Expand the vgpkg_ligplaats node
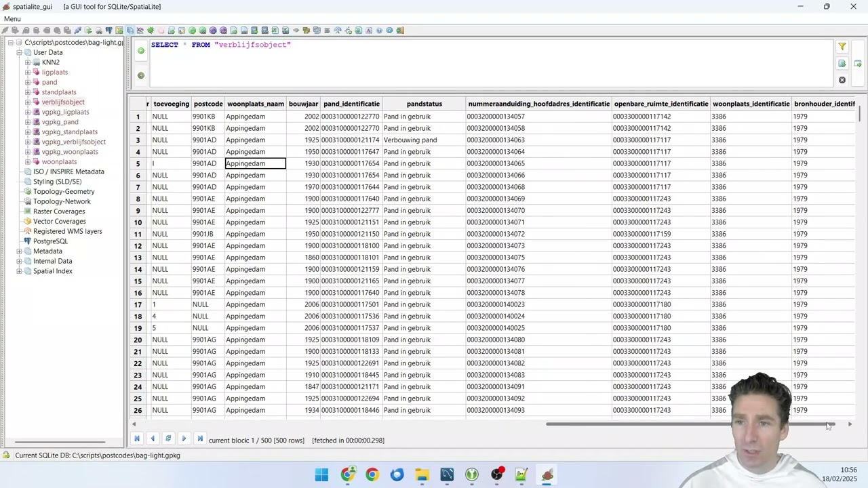Viewport: 868px width, 488px height. point(28,112)
